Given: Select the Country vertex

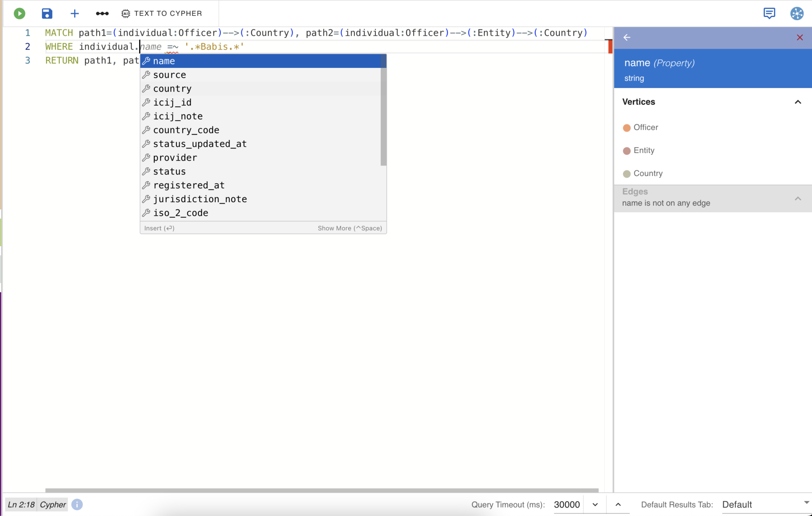Looking at the screenshot, I should coord(648,173).
